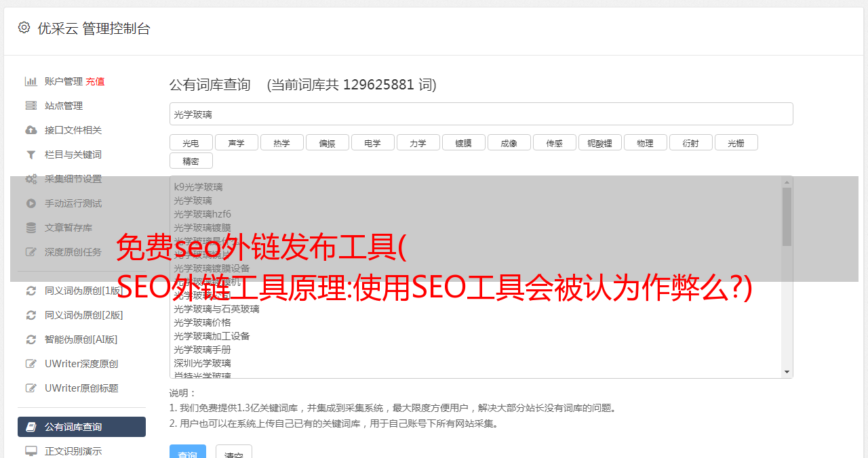Image resolution: width=868 pixels, height=458 pixels.
Task: Open 账户管理 bar chart icon
Action: [x=31, y=81]
